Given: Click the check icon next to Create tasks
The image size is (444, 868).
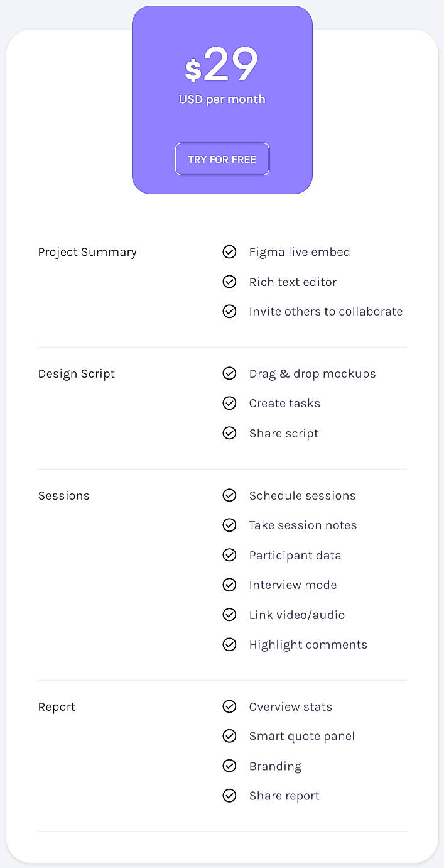Looking at the screenshot, I should point(230,403).
